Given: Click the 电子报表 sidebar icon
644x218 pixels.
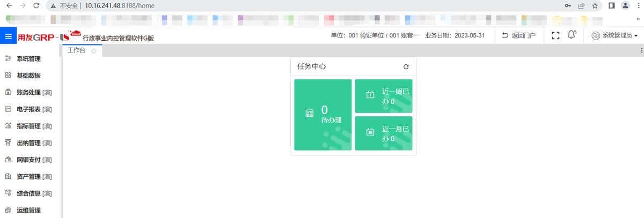Looking at the screenshot, I should click(8, 109).
